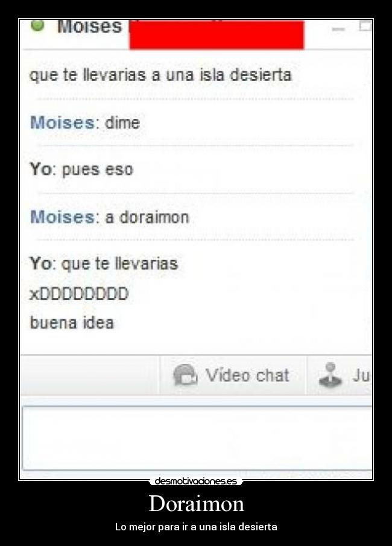Open the desmotivaciones.es watermark link
The height and width of the screenshot is (546, 392).
pos(195,481)
